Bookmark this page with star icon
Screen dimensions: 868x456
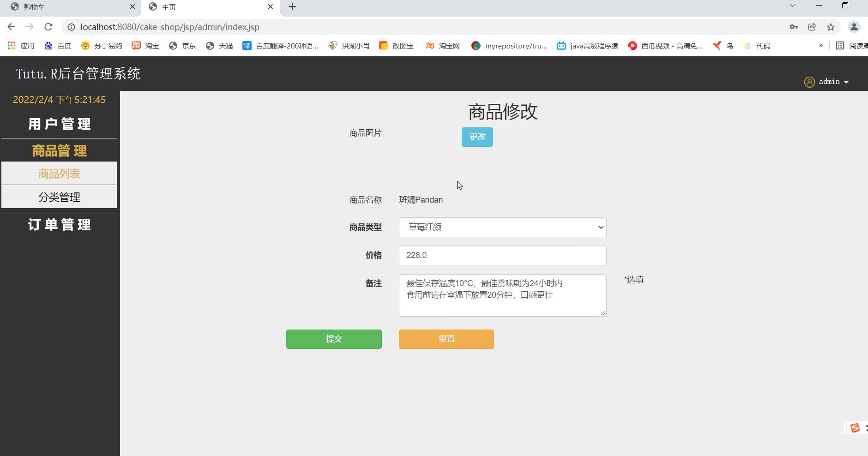(x=831, y=27)
